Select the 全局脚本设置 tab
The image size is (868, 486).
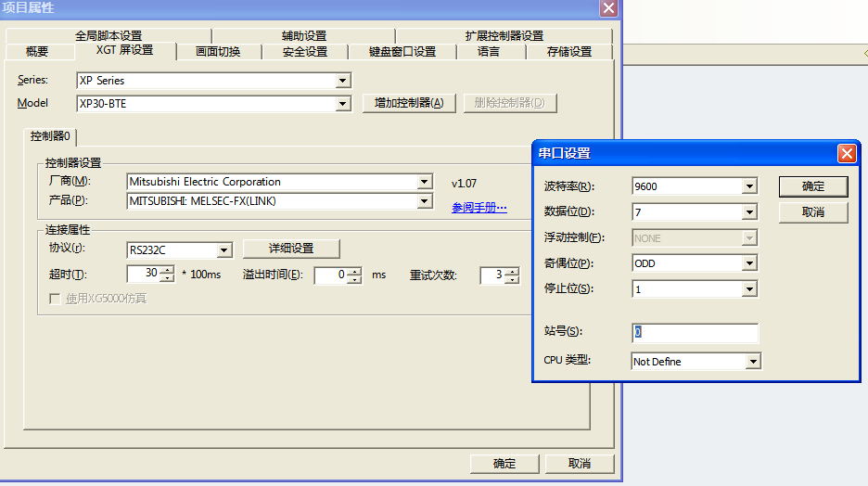(x=108, y=36)
